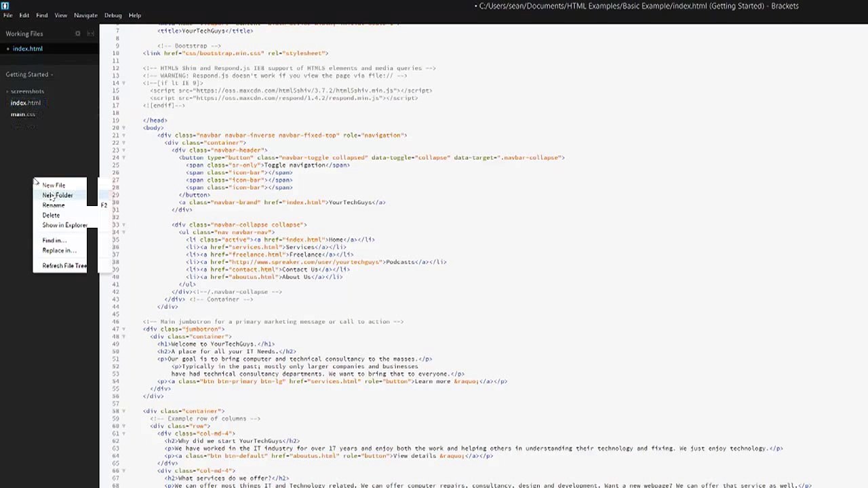Collapse the body tag fold at line 20
Viewport: 868px width, 488px height.
click(x=123, y=127)
